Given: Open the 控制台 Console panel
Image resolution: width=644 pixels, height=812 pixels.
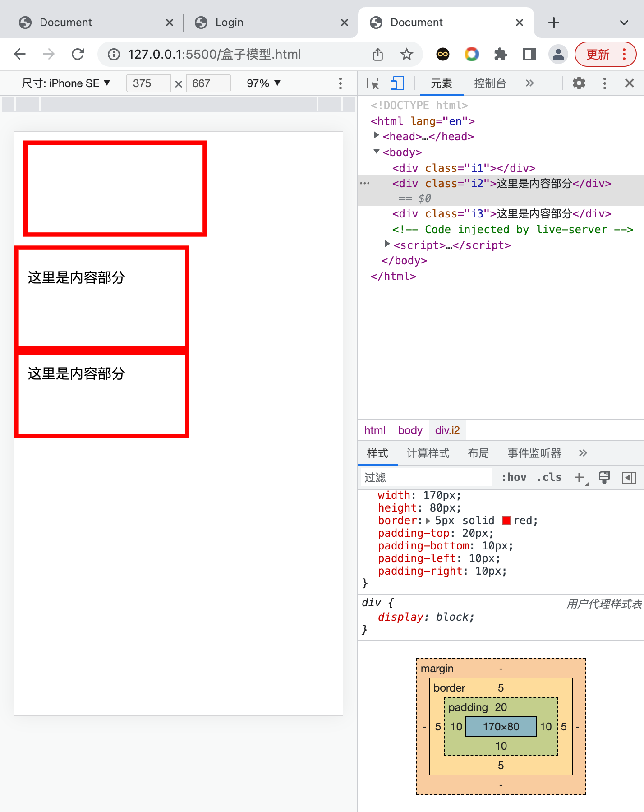Looking at the screenshot, I should pyautogui.click(x=490, y=83).
